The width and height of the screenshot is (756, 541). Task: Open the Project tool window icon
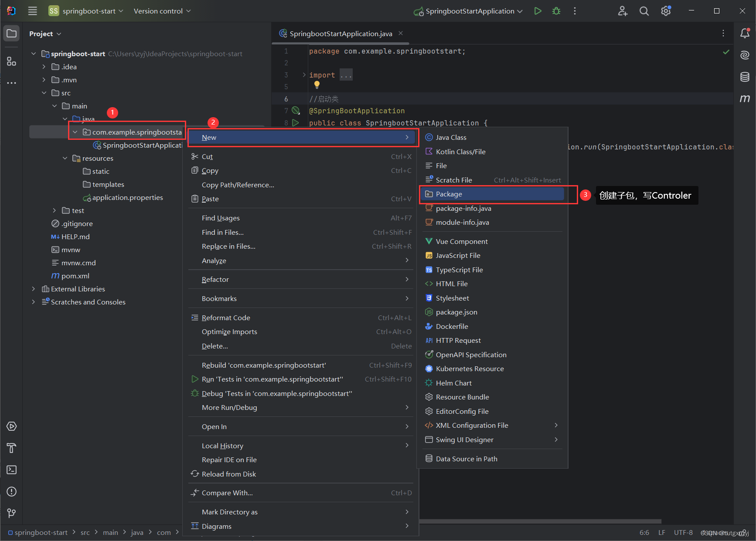click(12, 34)
